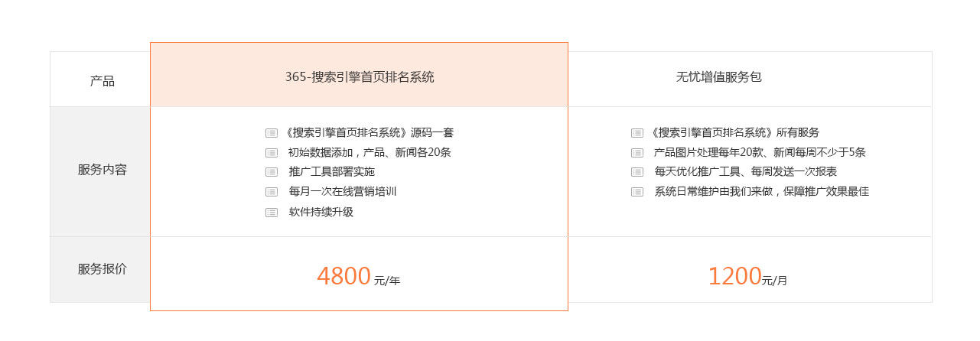Screen dimensions: 980x341
Task: Click list icon beside 软件持续升级
Action: point(272,213)
